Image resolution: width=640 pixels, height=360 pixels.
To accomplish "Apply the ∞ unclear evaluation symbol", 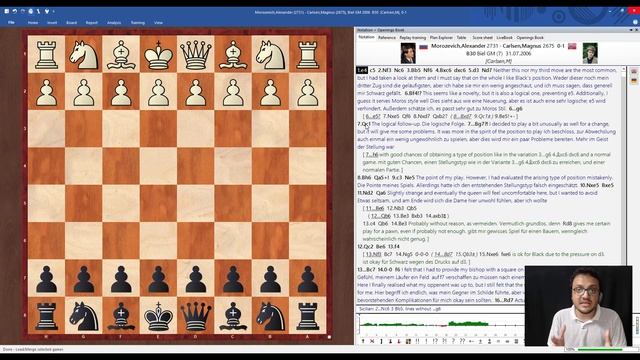I will [507, 341].
